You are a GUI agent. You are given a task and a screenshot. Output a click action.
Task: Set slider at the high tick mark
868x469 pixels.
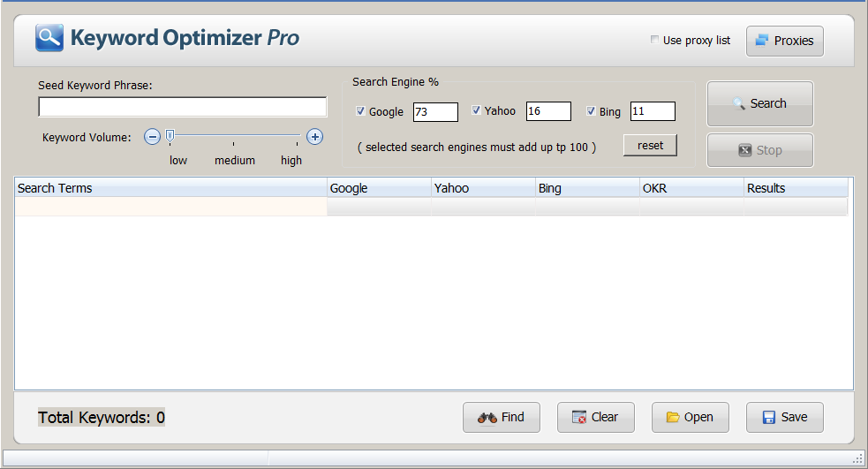point(297,144)
